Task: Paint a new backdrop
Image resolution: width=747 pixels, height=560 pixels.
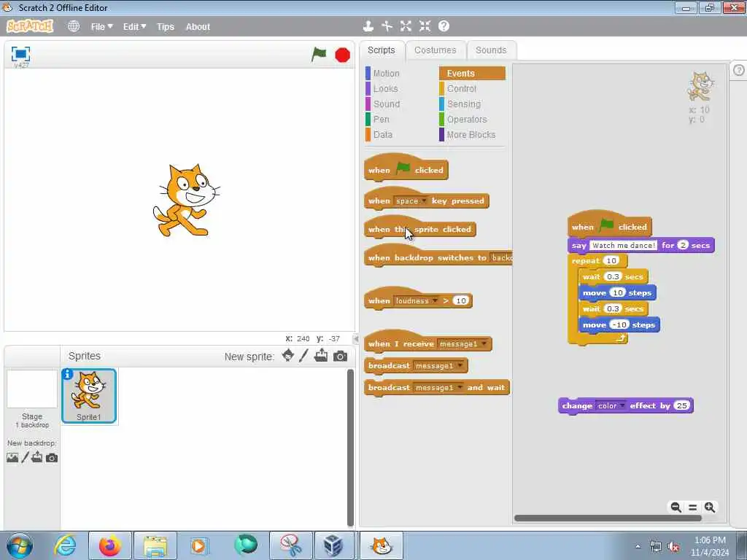Action: (26, 458)
